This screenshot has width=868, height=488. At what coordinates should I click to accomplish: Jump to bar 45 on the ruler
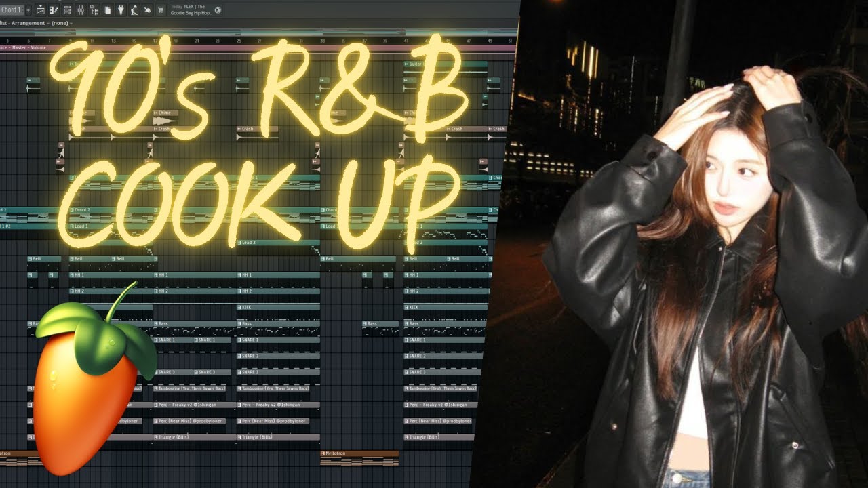448,41
